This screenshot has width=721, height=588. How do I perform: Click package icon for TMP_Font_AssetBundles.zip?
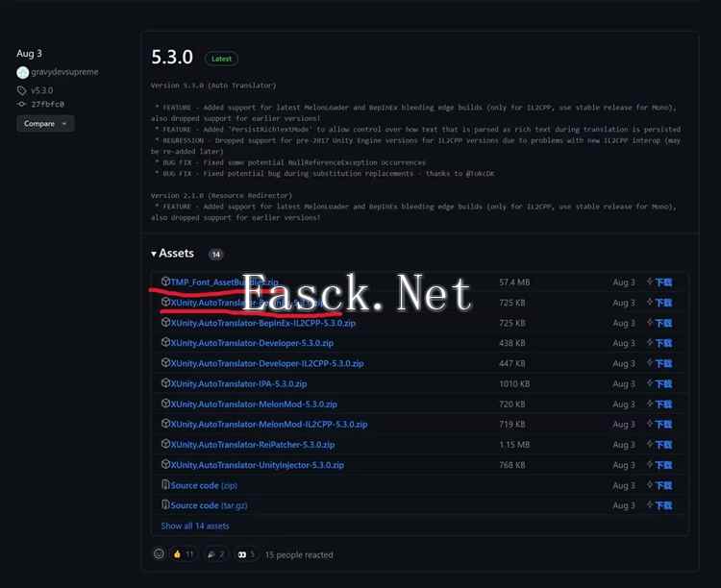pos(165,282)
